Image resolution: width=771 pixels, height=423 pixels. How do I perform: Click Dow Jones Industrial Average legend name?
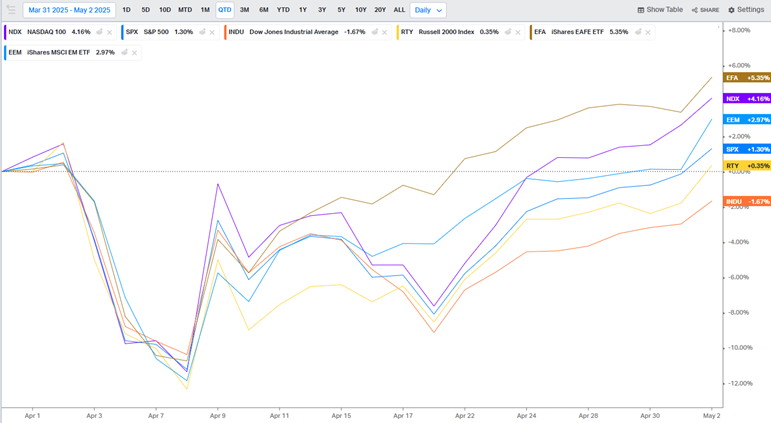point(294,32)
